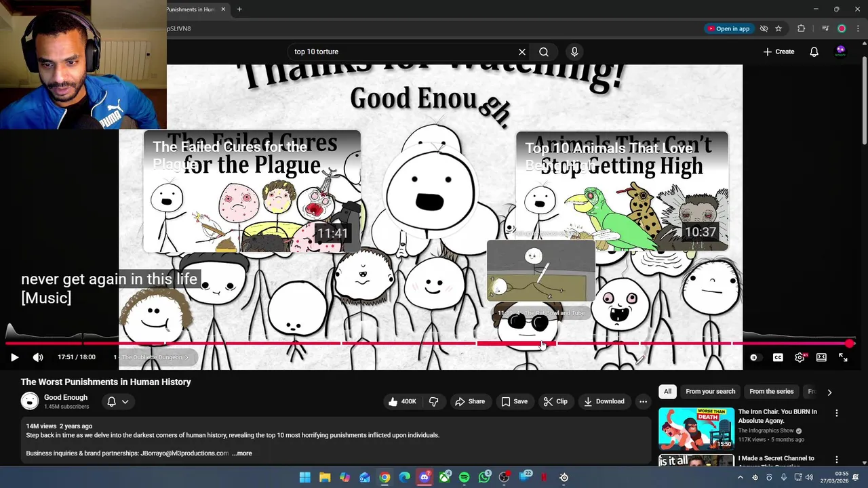868x488 pixels.
Task: Select From your search chip
Action: [710, 391]
